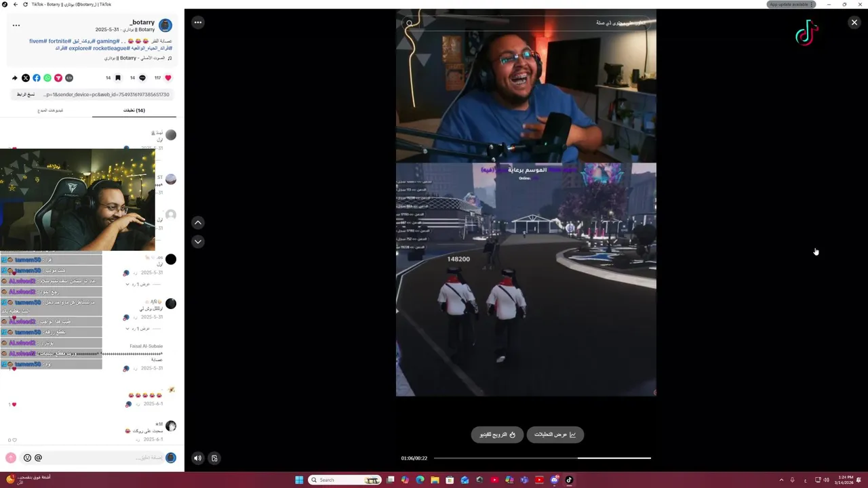Close the TikTok video viewer
Image resolution: width=868 pixels, height=488 pixels.
[x=854, y=22]
